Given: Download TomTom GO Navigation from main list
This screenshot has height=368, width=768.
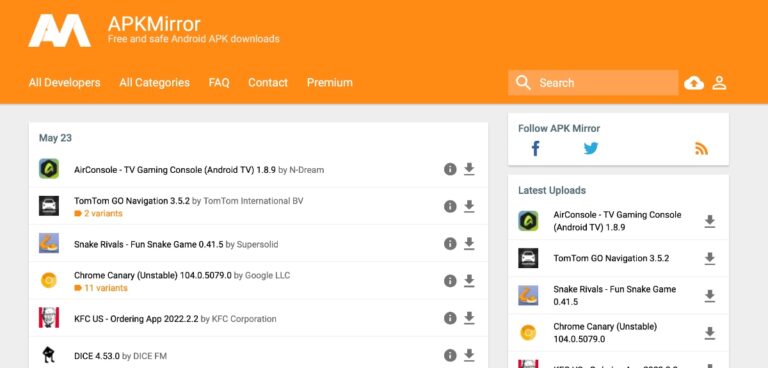Looking at the screenshot, I should [469, 206].
